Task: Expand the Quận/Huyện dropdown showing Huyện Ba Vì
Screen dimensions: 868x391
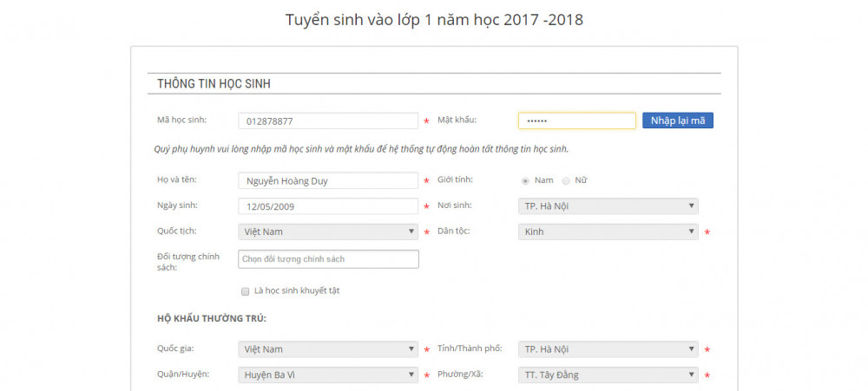Action: click(327, 375)
